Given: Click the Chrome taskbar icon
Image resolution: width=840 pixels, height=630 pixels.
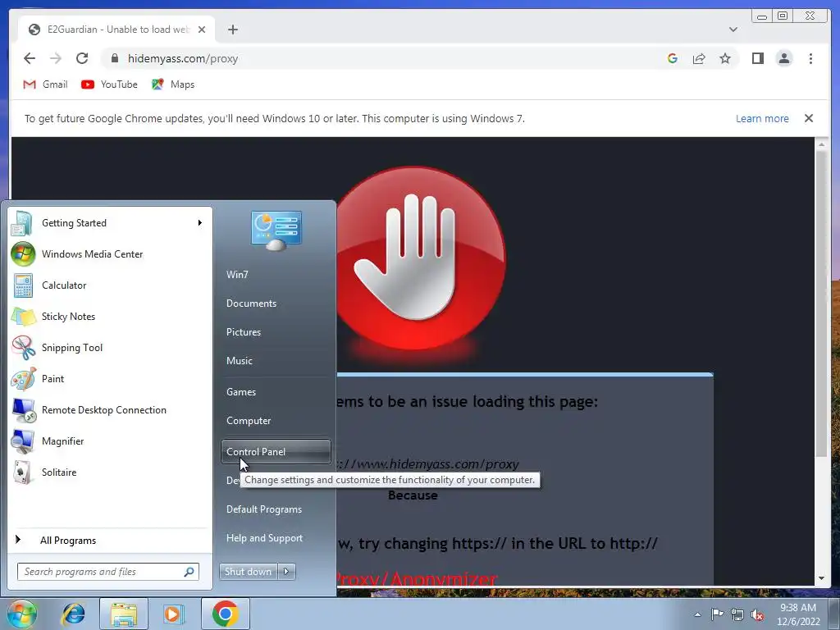Looking at the screenshot, I should coord(225,614).
